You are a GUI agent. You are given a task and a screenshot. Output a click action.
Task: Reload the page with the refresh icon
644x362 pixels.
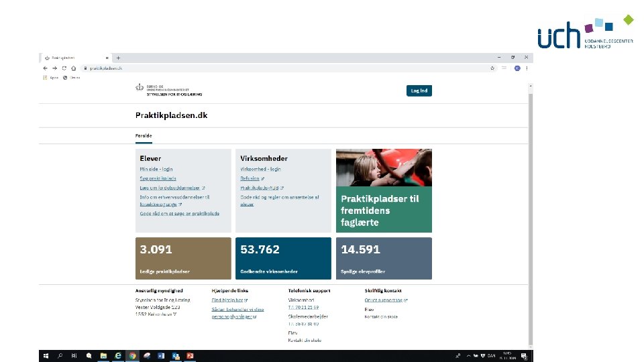[x=64, y=68]
